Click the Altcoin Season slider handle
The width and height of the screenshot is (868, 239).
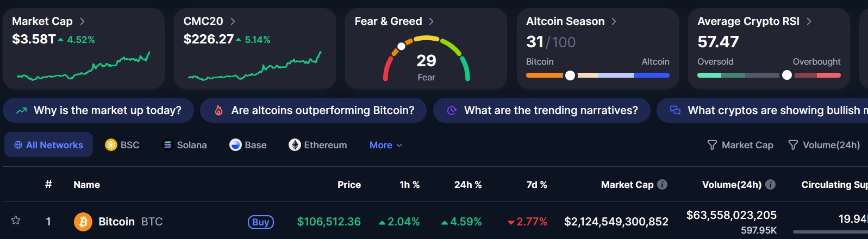(570, 76)
